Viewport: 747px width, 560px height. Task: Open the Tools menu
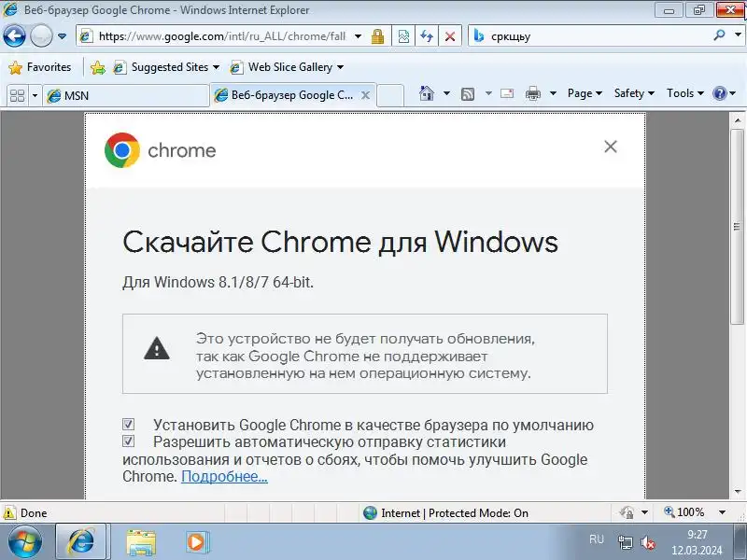[685, 93]
